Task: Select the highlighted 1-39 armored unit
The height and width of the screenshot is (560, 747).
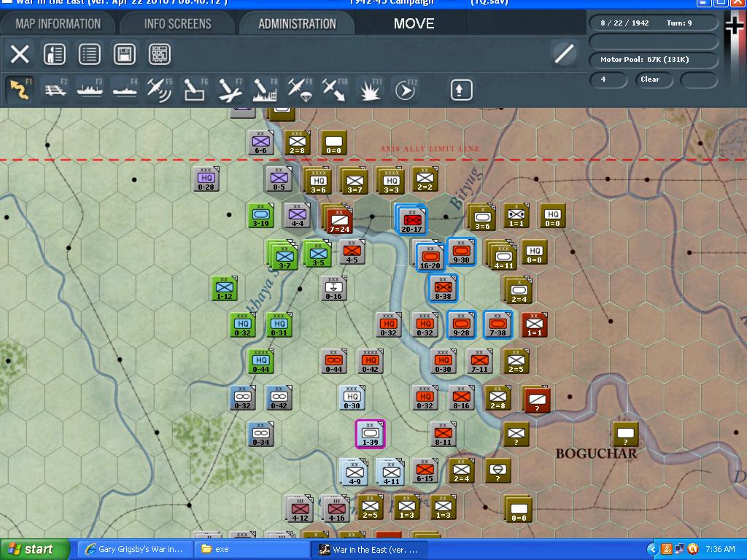Action: [370, 435]
